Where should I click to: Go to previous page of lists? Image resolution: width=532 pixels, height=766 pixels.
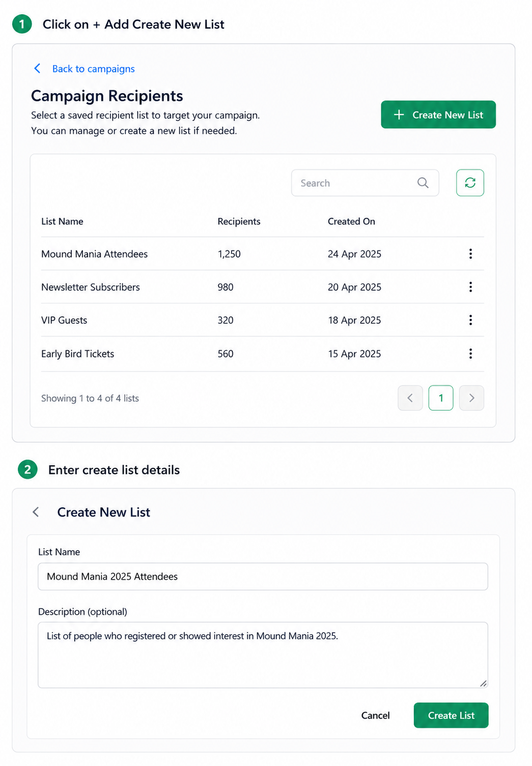(x=410, y=398)
